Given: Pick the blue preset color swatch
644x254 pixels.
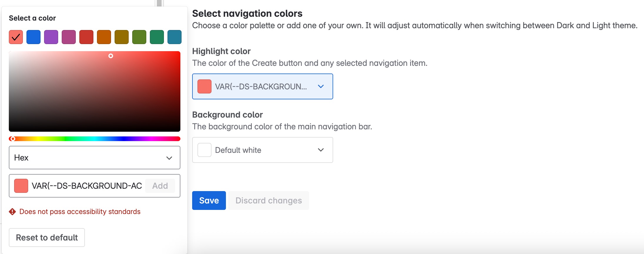Looking at the screenshot, I should (x=33, y=37).
